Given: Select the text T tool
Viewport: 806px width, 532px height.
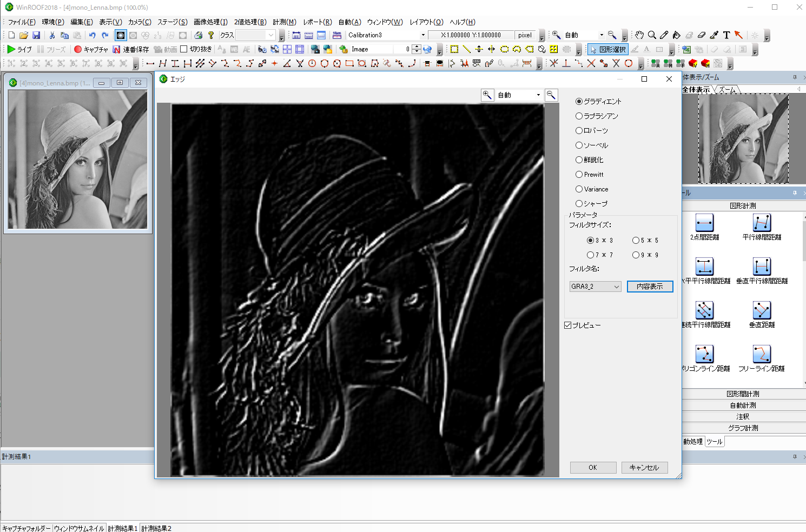Looking at the screenshot, I should (726, 35).
